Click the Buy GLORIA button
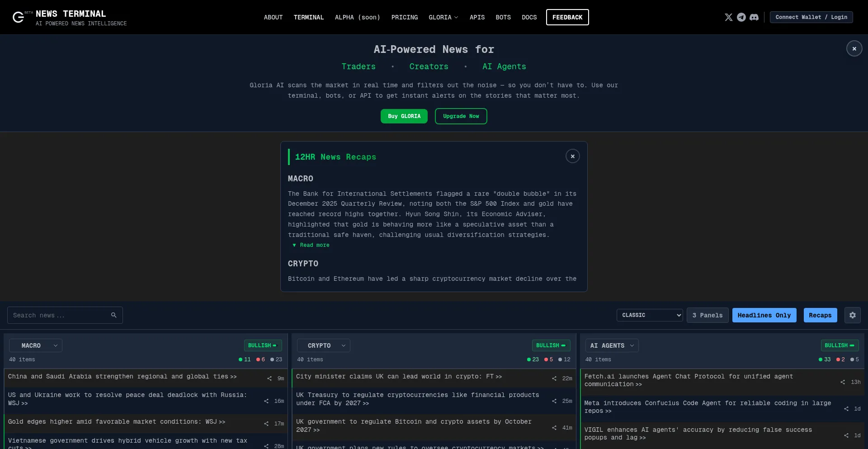The height and width of the screenshot is (449, 868). tap(404, 116)
